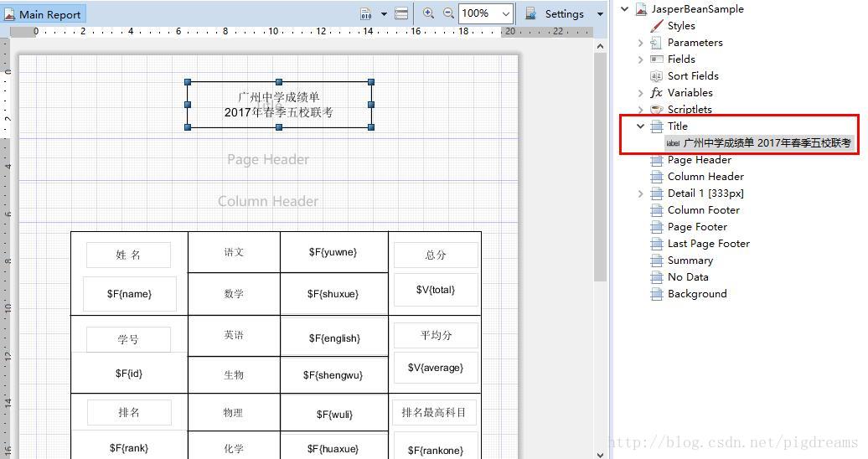
Task: Select the $F{english} text field
Action: tap(334, 338)
